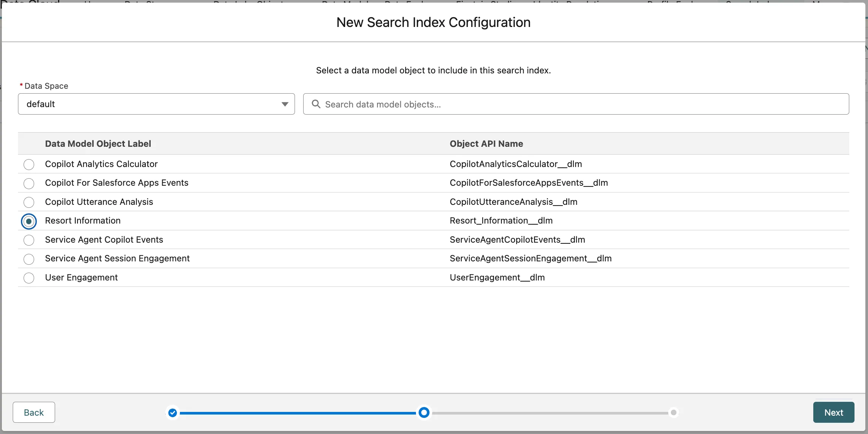Screen dimensions: 868x434
Task: Click the Data Space dropdown arrow
Action: [x=285, y=104]
